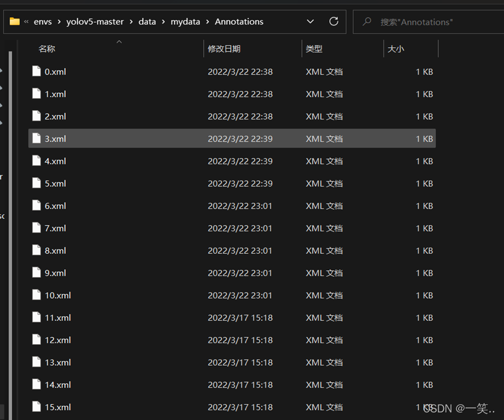Image resolution: width=504 pixels, height=420 pixels.
Task: Click file icon of 4.xml
Action: click(x=37, y=161)
